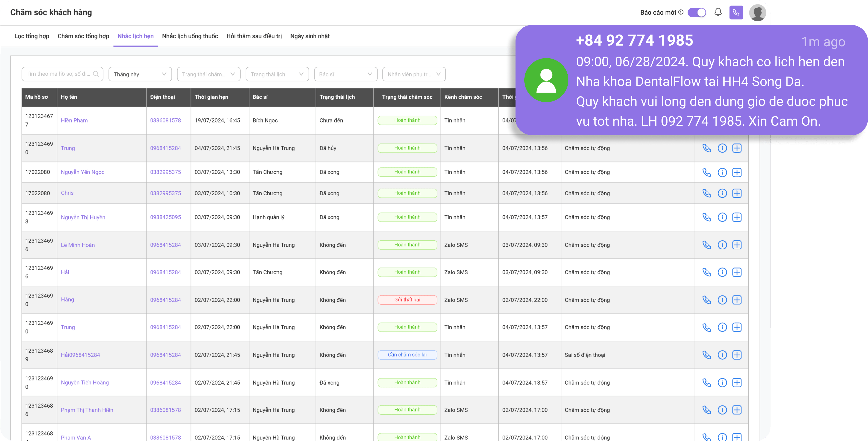Viewport: 868px width, 441px height.
Task: Click into the record search field
Action: (62, 74)
